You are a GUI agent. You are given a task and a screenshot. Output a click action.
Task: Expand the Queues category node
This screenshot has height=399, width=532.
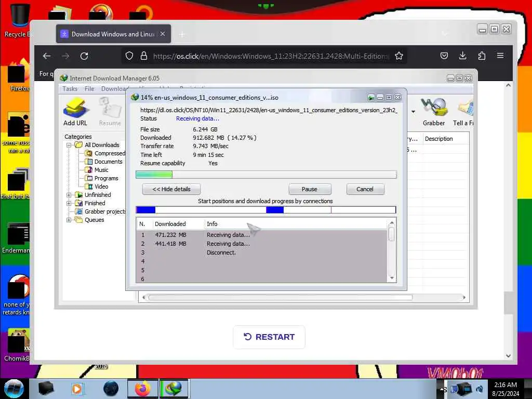click(x=69, y=220)
